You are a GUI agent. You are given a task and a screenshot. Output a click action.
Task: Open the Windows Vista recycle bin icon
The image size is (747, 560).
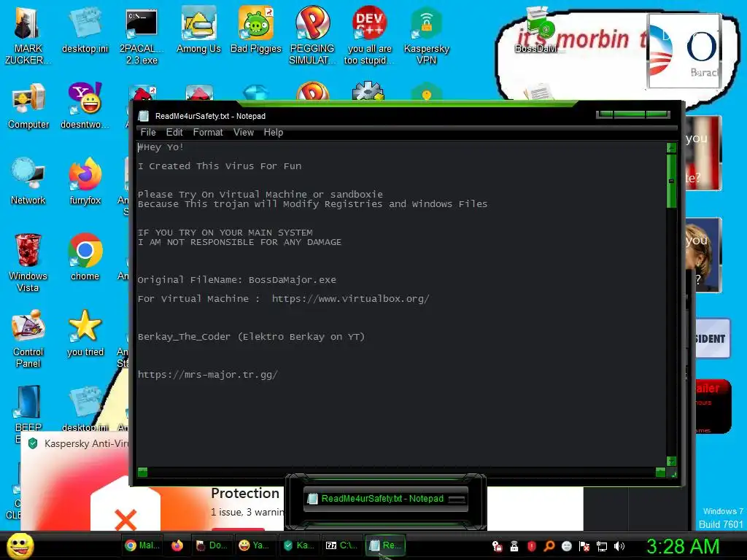tap(28, 262)
